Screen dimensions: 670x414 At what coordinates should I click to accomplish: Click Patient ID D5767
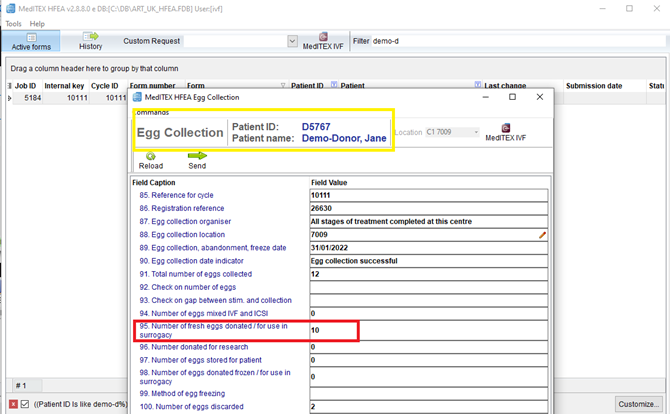pyautogui.click(x=316, y=127)
